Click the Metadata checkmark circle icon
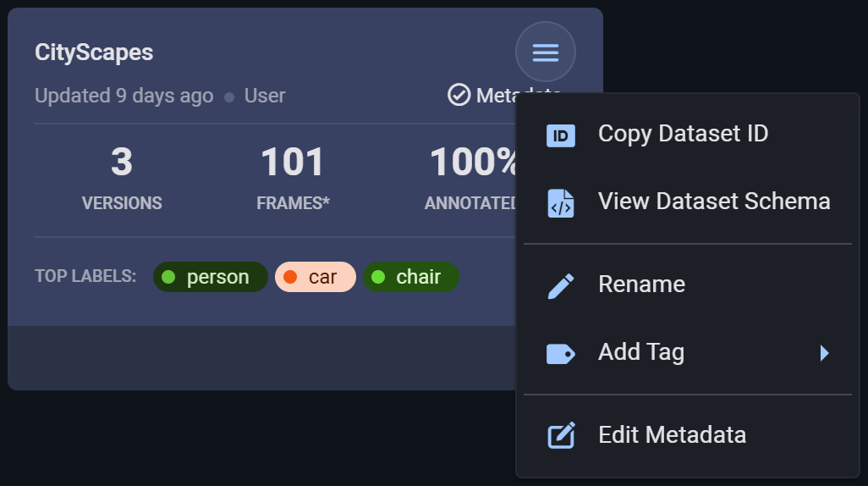The image size is (868, 486). [459, 95]
